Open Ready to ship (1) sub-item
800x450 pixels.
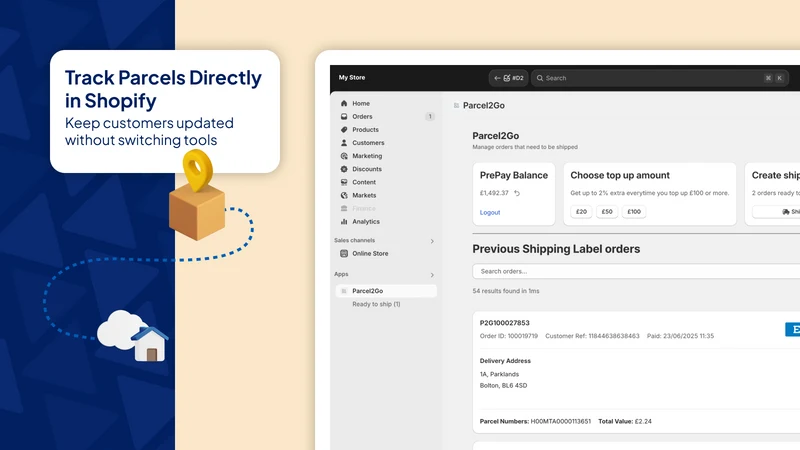[x=376, y=304]
